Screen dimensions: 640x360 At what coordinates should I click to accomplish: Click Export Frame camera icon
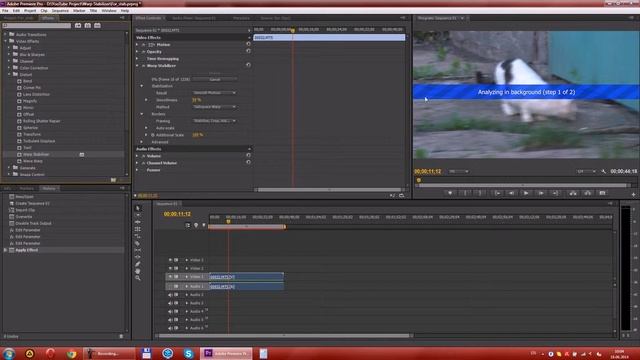(x=602, y=193)
